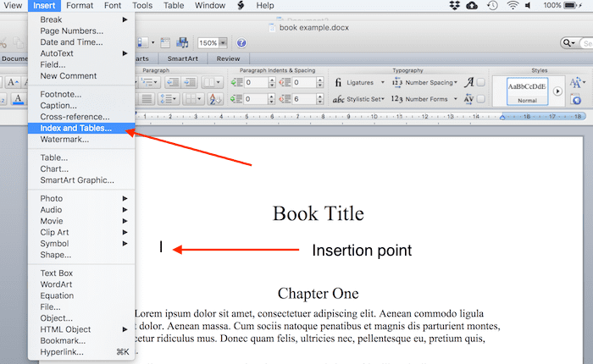Screen dimensions: 593x364
Task: Expand the AutoText submenu
Action: pos(125,53)
